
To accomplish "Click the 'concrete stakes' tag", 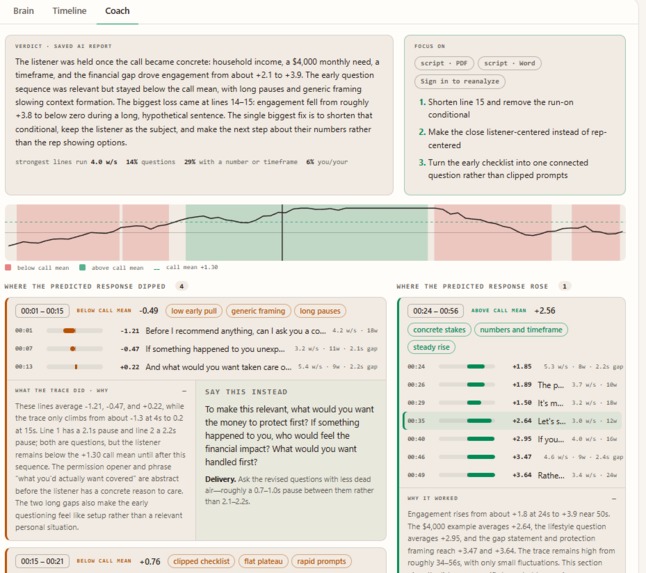I will tap(439, 330).
